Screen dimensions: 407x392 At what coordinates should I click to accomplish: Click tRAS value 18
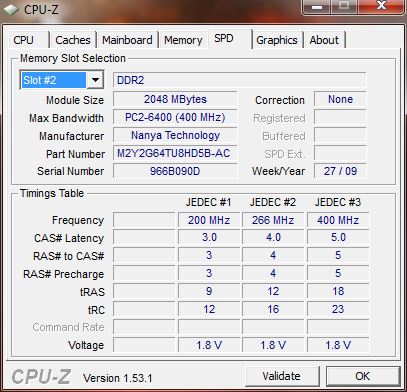(338, 291)
